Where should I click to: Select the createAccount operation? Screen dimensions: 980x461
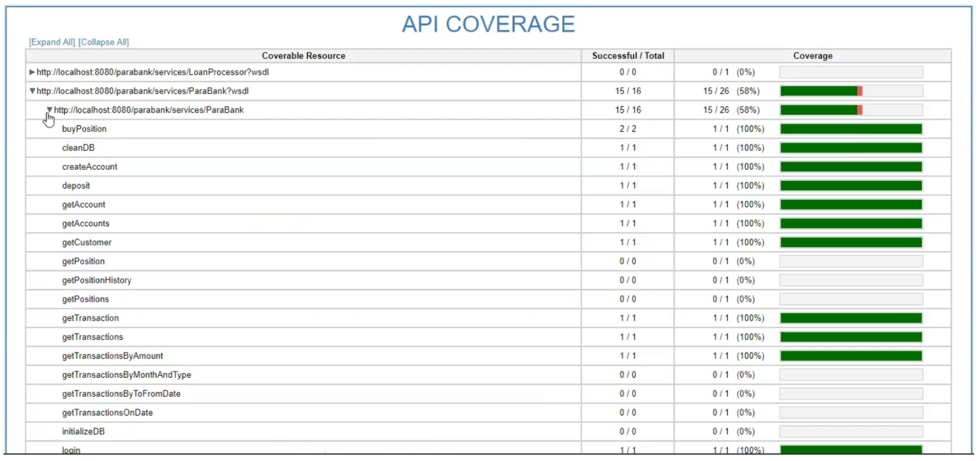point(89,167)
